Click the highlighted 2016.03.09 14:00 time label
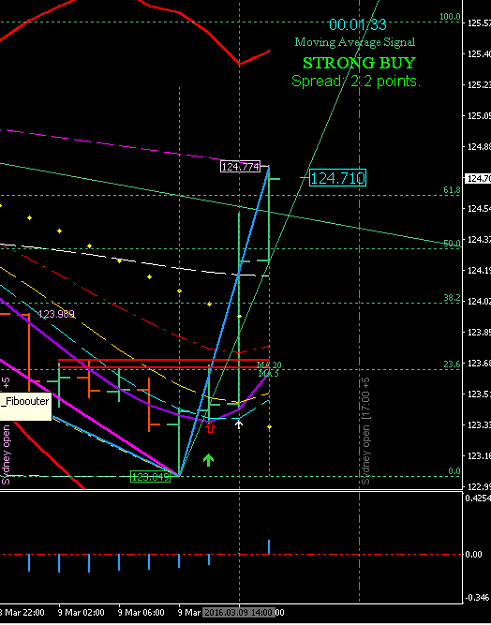This screenshot has height=625, width=491. (238, 612)
